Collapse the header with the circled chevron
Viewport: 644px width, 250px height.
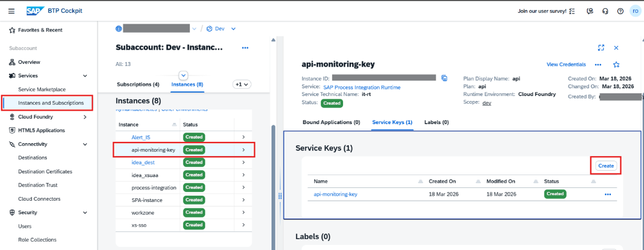point(183,75)
